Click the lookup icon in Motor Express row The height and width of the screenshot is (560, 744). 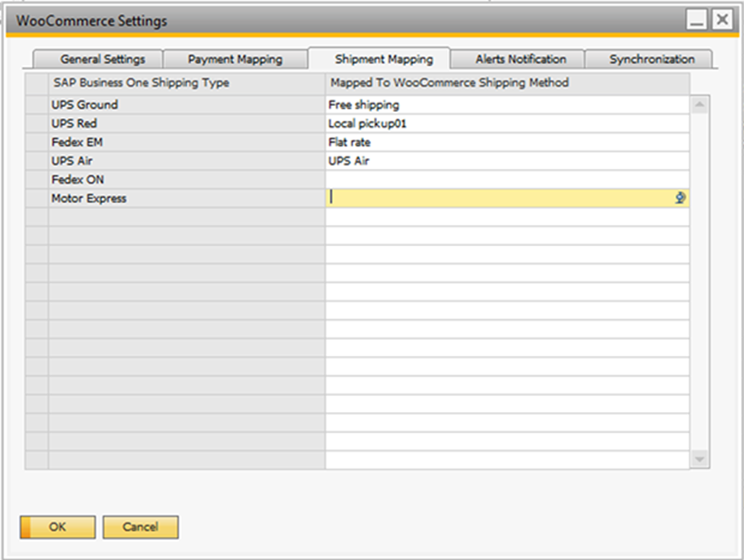680,198
